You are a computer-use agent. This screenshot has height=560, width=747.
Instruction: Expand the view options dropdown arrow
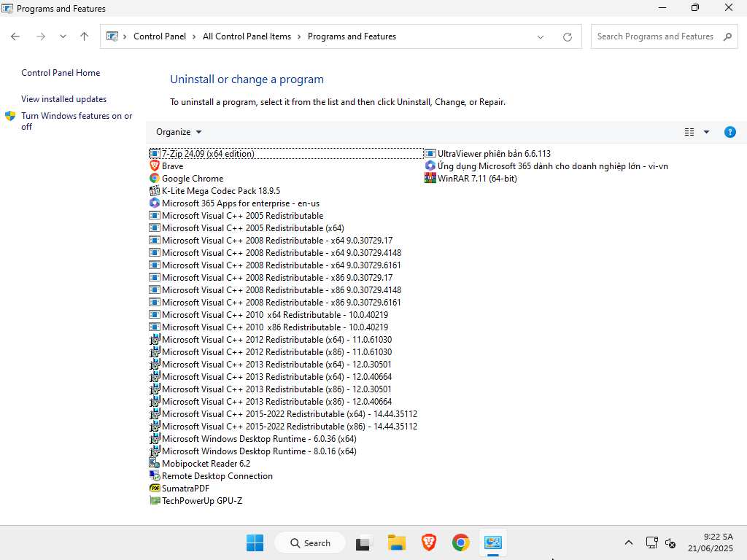click(706, 132)
